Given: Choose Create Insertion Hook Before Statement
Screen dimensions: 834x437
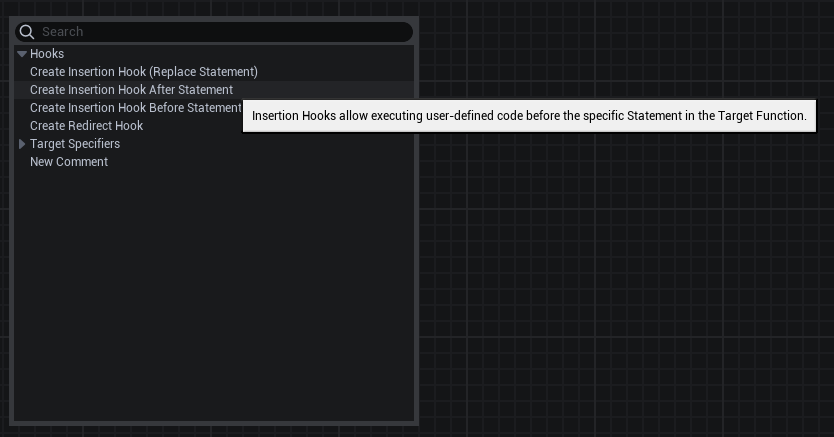Looking at the screenshot, I should point(136,108).
